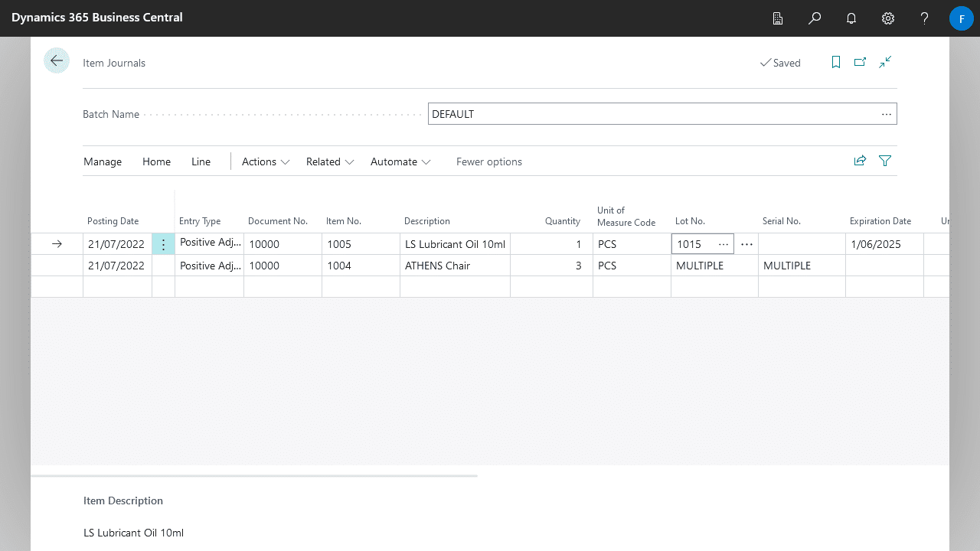Open the search magnifier icon
Viewport: 980px width, 551px height.
(x=815, y=18)
